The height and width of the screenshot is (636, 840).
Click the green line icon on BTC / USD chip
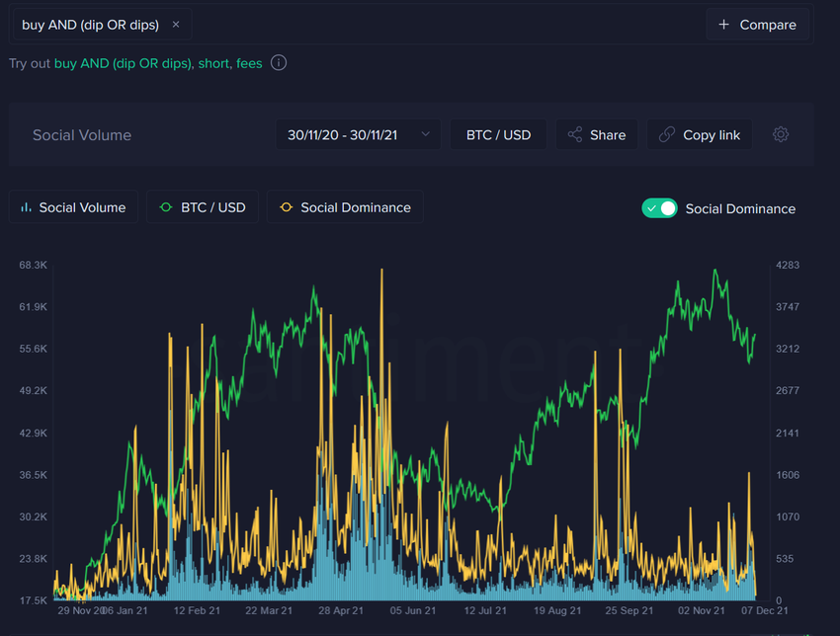point(166,207)
